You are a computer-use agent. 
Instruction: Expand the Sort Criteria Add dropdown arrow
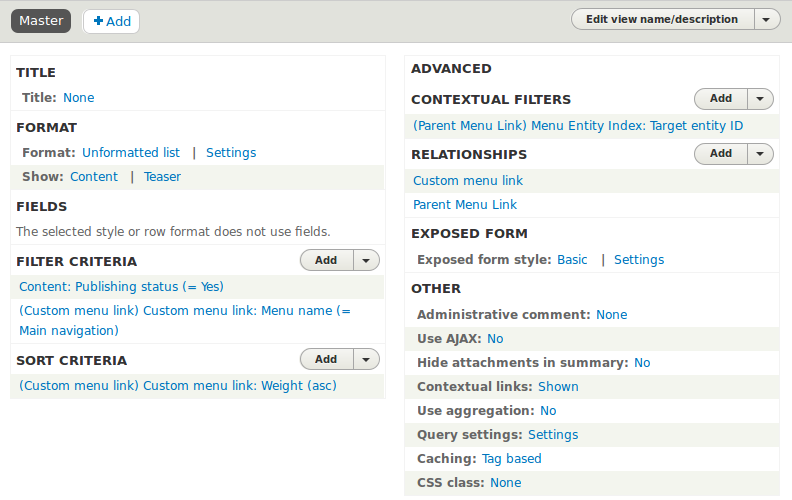[366, 359]
